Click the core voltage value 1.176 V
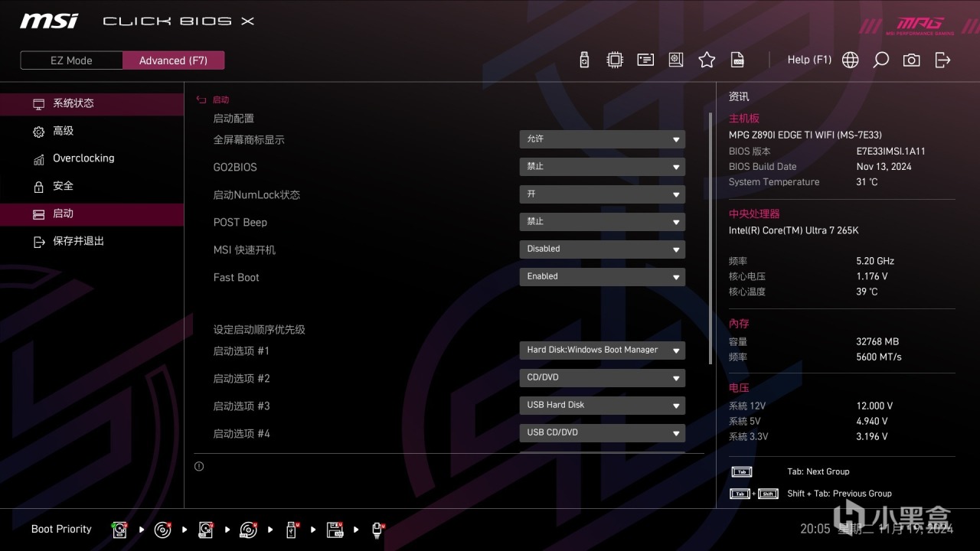980x551 pixels. click(x=872, y=276)
